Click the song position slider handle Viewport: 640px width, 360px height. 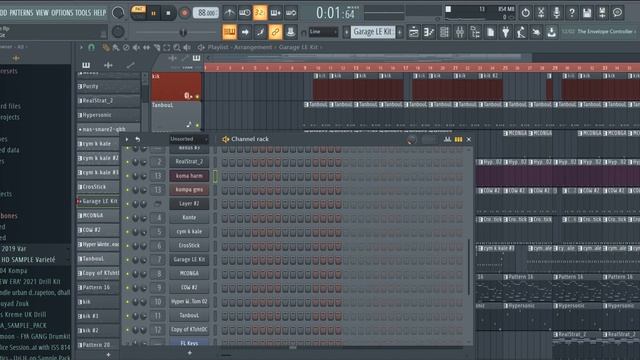(183, 32)
